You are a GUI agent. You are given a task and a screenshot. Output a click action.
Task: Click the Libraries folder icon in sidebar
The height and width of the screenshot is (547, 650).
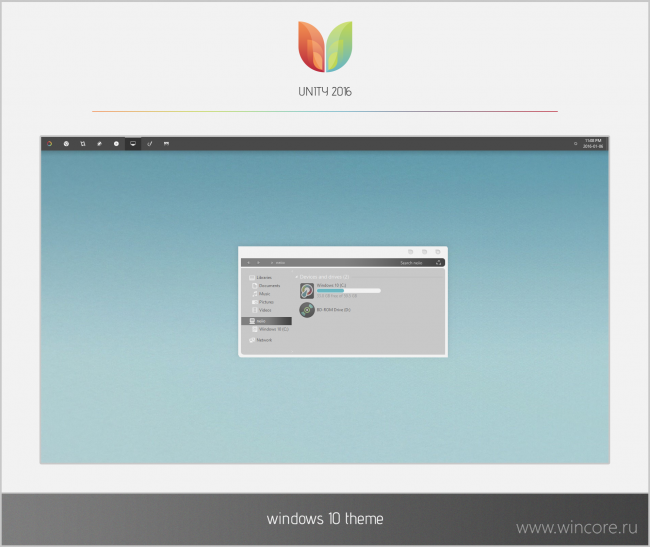[x=252, y=278]
